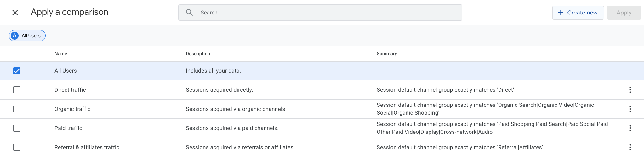Open more options for Direct traffic
Viewport: 644px width, 157px height.
tap(630, 90)
